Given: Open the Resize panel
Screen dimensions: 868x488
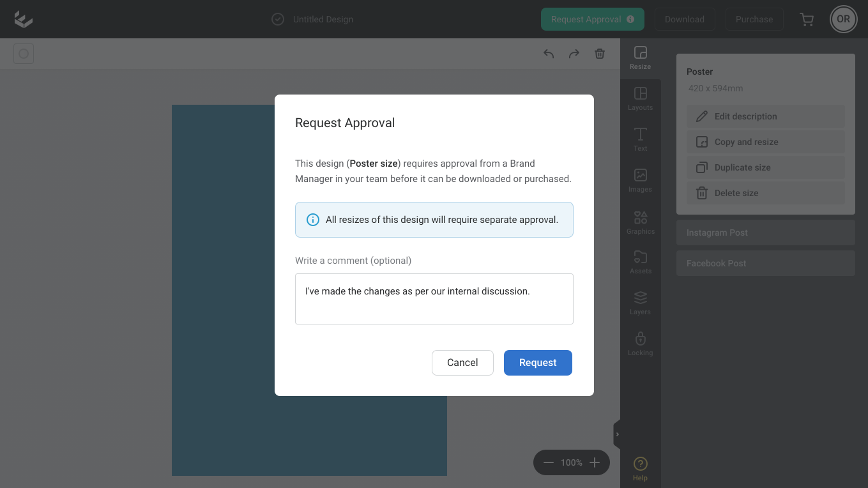Looking at the screenshot, I should [x=640, y=57].
